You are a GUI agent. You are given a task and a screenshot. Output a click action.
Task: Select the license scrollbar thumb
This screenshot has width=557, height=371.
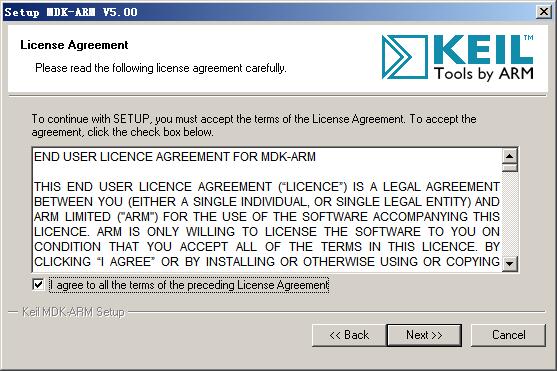point(510,167)
